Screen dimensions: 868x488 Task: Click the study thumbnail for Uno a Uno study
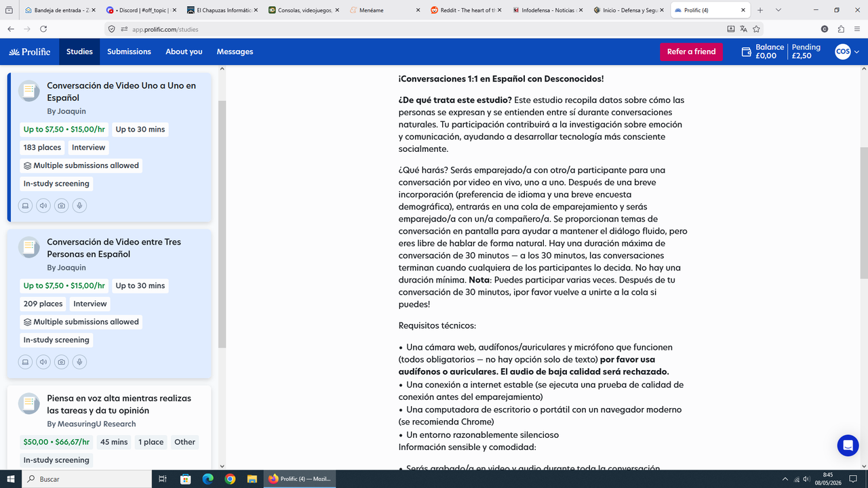[28, 91]
